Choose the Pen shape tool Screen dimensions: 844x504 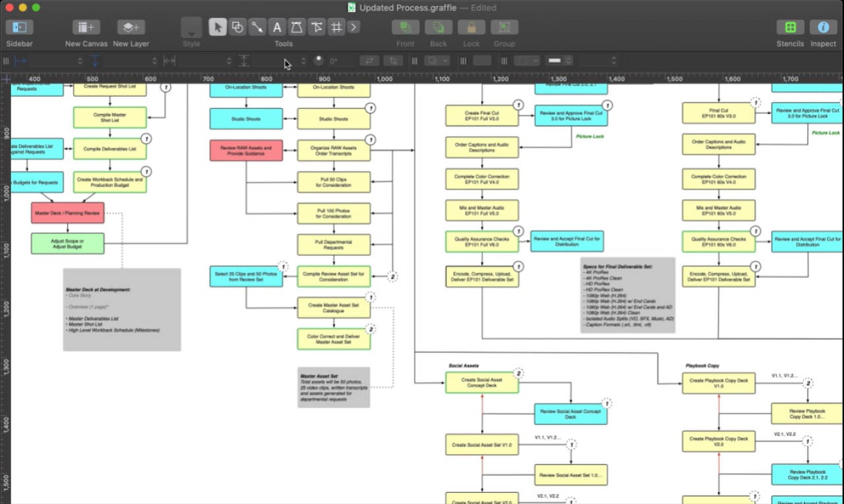297,26
